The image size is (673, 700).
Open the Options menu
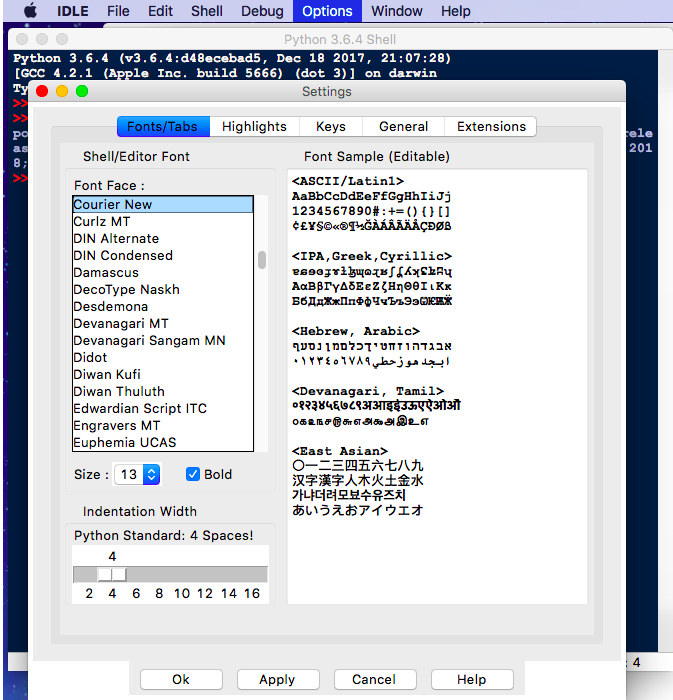(327, 11)
